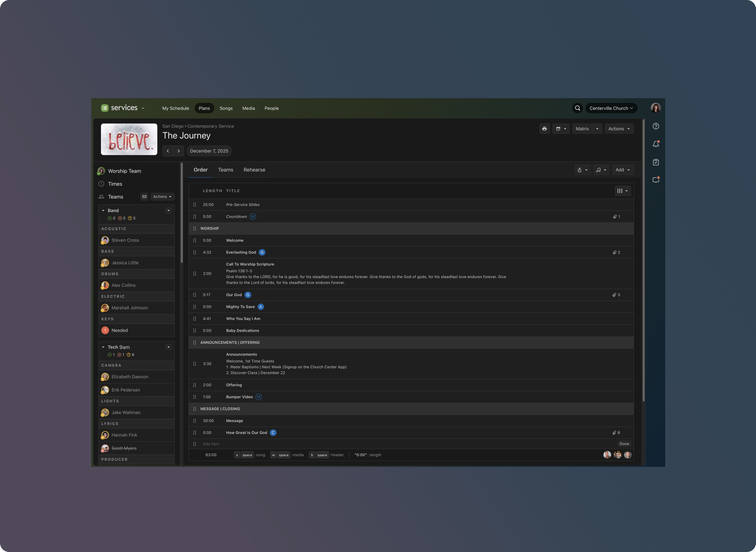Click the Done button
Screen dimensions: 756x552
point(624,444)
